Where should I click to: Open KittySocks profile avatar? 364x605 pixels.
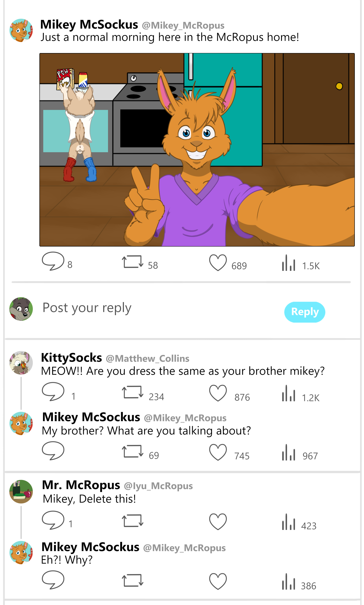point(21,363)
